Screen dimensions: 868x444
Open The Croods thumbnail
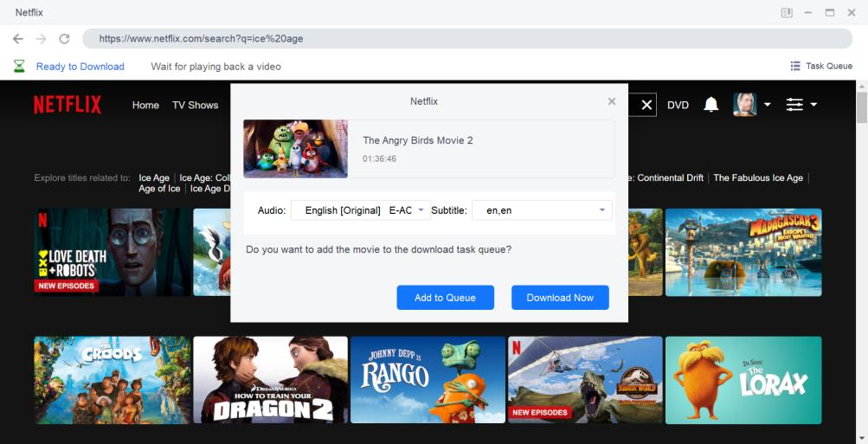pyautogui.click(x=113, y=380)
